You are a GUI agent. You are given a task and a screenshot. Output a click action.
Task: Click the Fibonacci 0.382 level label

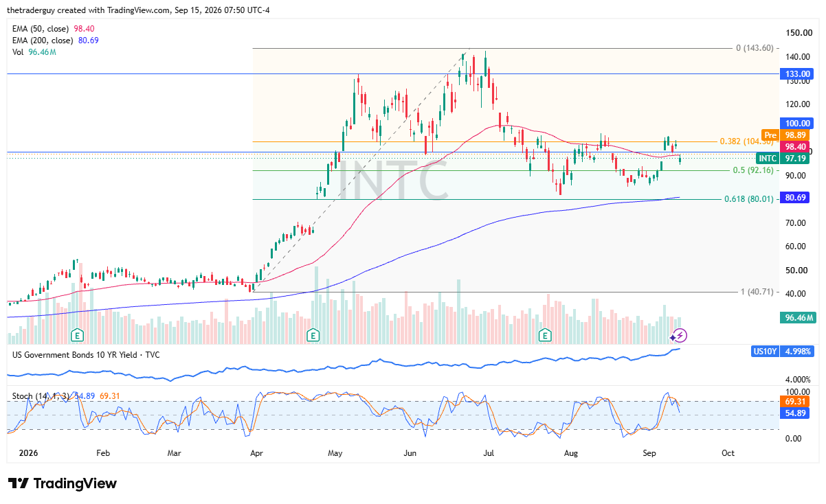click(x=748, y=141)
